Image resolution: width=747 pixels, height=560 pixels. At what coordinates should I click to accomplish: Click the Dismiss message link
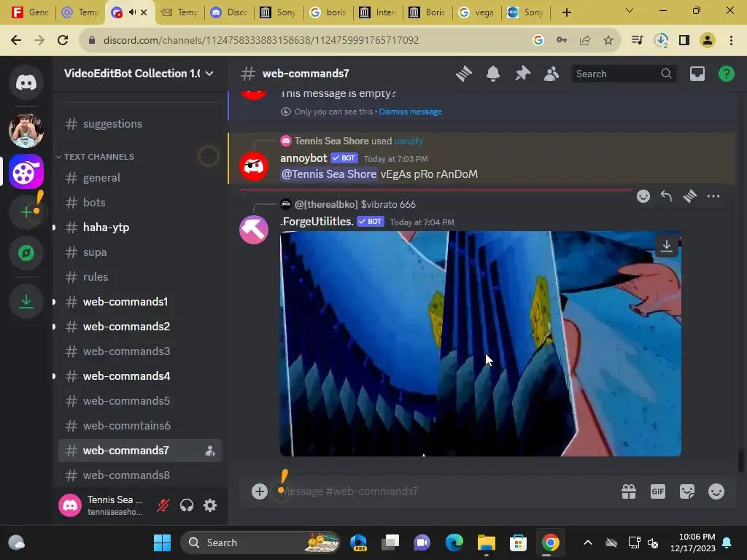410,112
